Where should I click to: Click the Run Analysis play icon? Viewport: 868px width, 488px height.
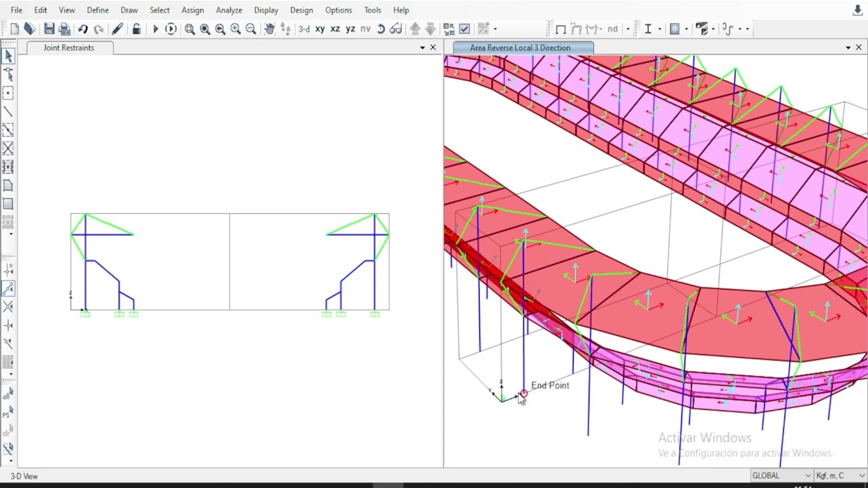tap(155, 28)
